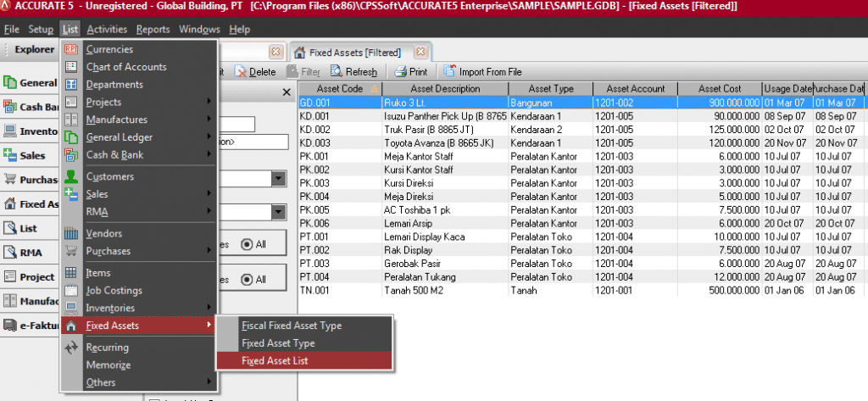The width and height of the screenshot is (868, 401).
Task: Open the lower filter combo box arrow
Action: [278, 212]
